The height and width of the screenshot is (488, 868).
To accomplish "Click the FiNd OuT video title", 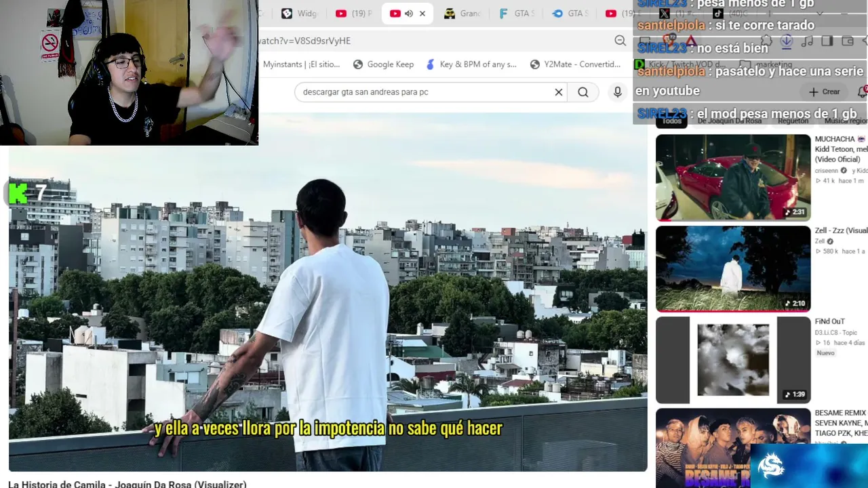I will tap(829, 321).
